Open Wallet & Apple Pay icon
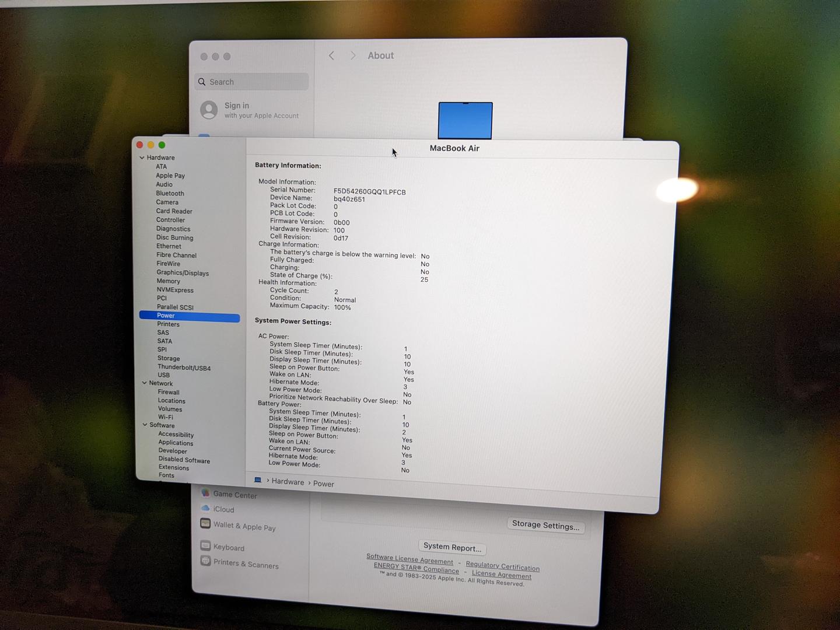840x630 pixels. (205, 523)
